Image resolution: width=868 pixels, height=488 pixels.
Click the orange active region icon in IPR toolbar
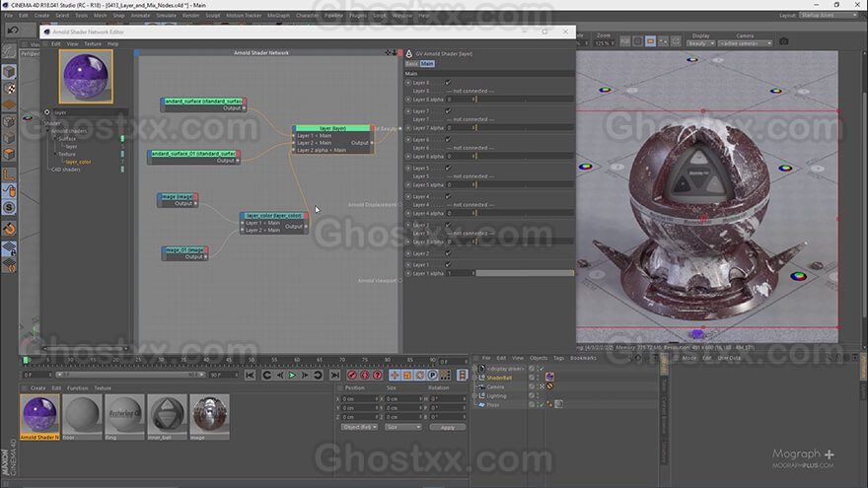(x=650, y=41)
